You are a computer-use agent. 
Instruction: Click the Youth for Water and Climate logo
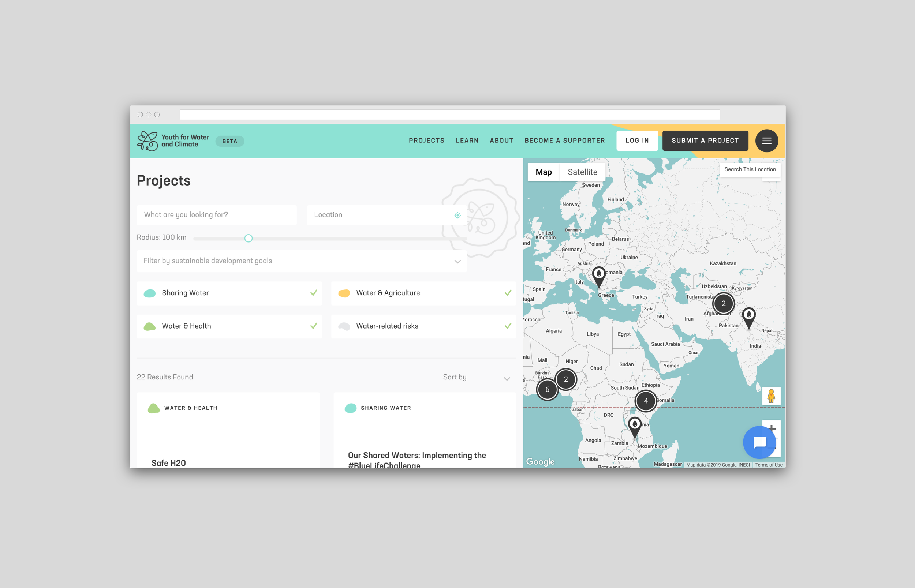coord(173,141)
